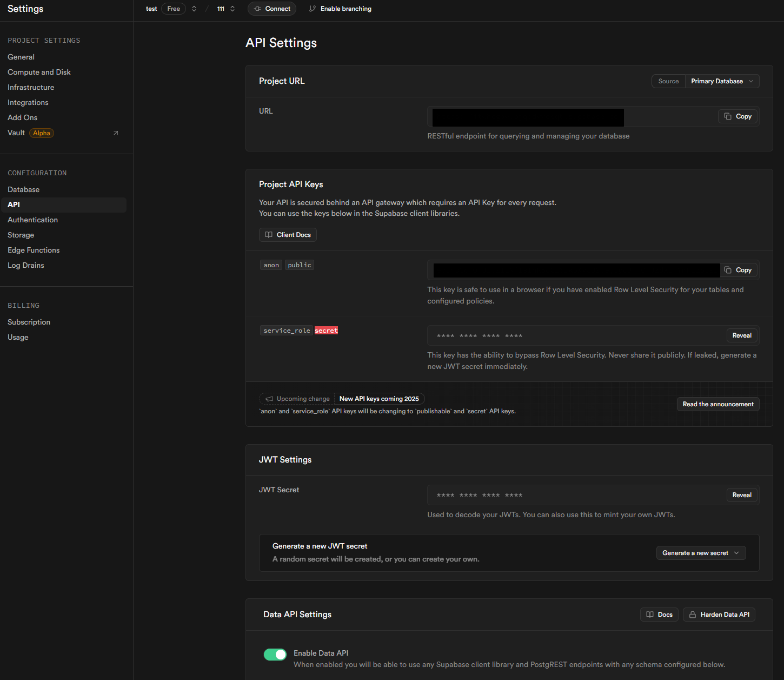Click the API Settings heading
The image size is (784, 680).
[281, 43]
